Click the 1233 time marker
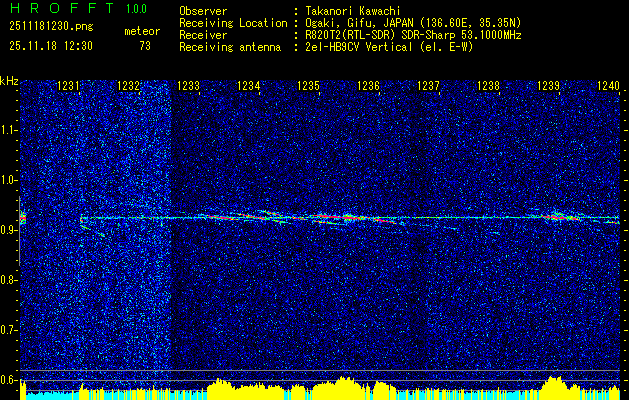 click(189, 85)
